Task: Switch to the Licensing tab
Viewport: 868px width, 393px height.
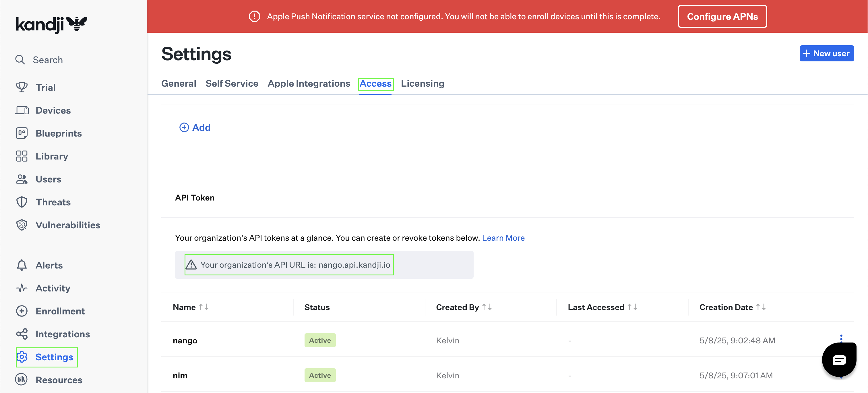Action: [422, 83]
